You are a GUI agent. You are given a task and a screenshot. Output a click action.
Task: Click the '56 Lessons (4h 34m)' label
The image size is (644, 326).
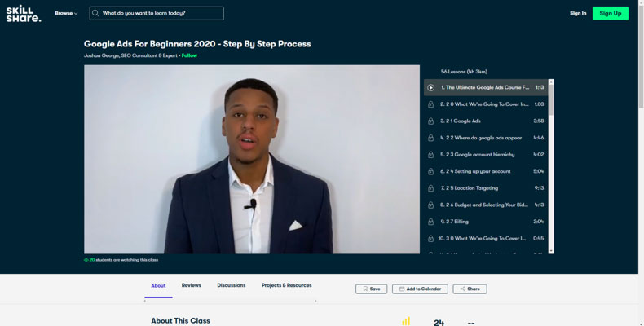pos(464,72)
